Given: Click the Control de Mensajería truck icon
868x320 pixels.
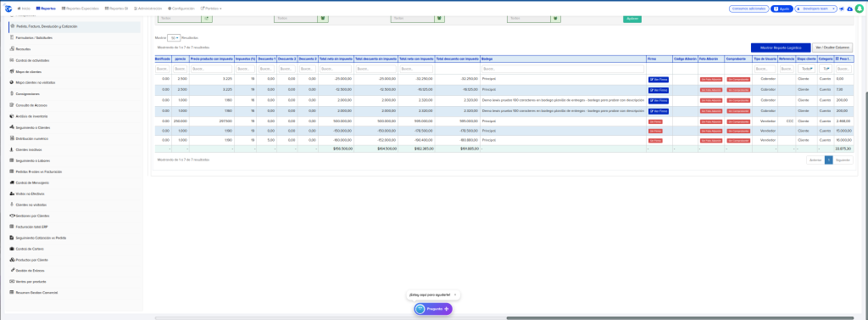Looking at the screenshot, I should coord(12,182).
